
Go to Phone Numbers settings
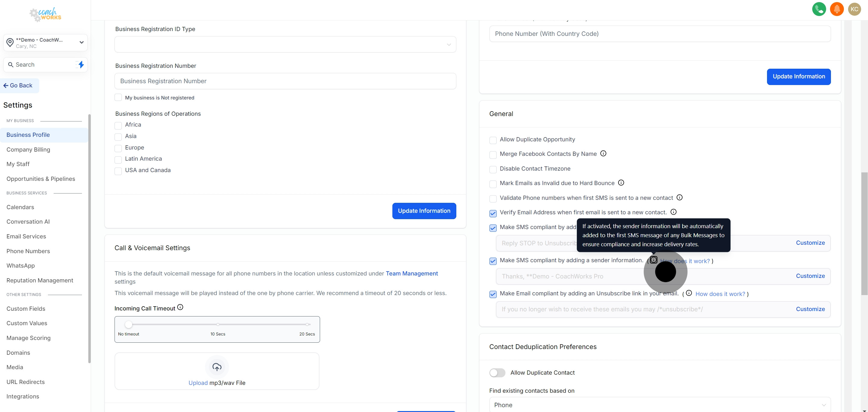click(x=28, y=251)
